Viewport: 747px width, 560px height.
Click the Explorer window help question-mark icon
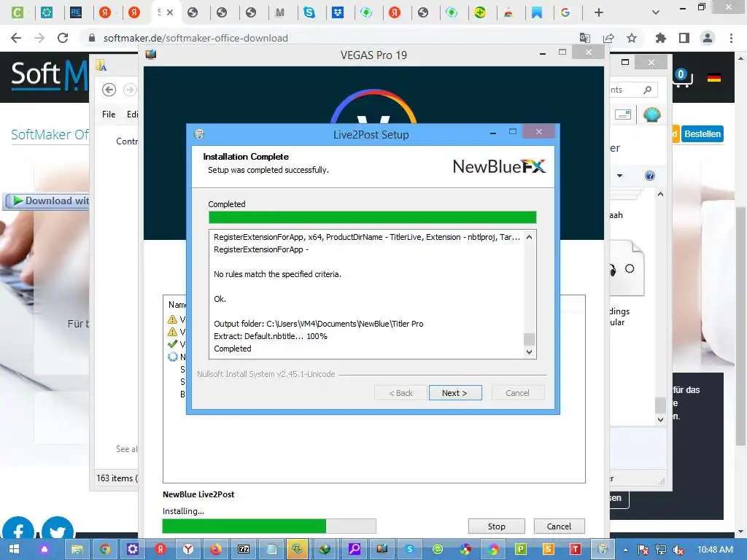point(650,176)
